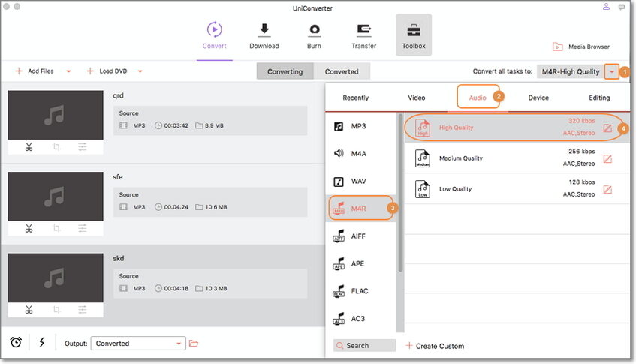This screenshot has width=636, height=364.
Task: Open the Output folder dropdown
Action: point(138,343)
